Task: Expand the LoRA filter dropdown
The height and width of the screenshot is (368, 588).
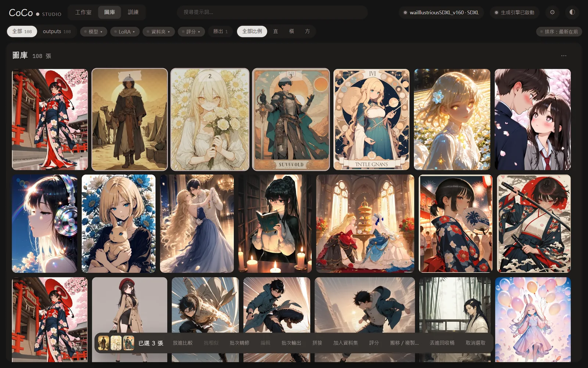Action: click(125, 32)
